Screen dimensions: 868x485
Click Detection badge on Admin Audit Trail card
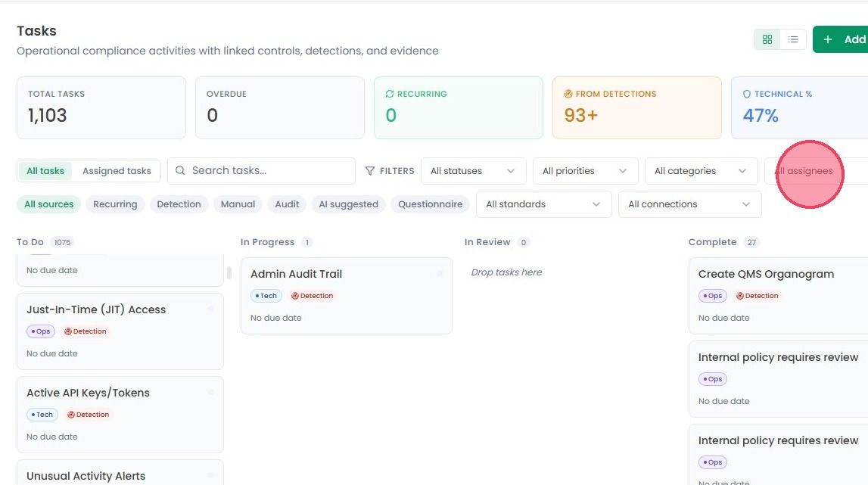coord(313,296)
